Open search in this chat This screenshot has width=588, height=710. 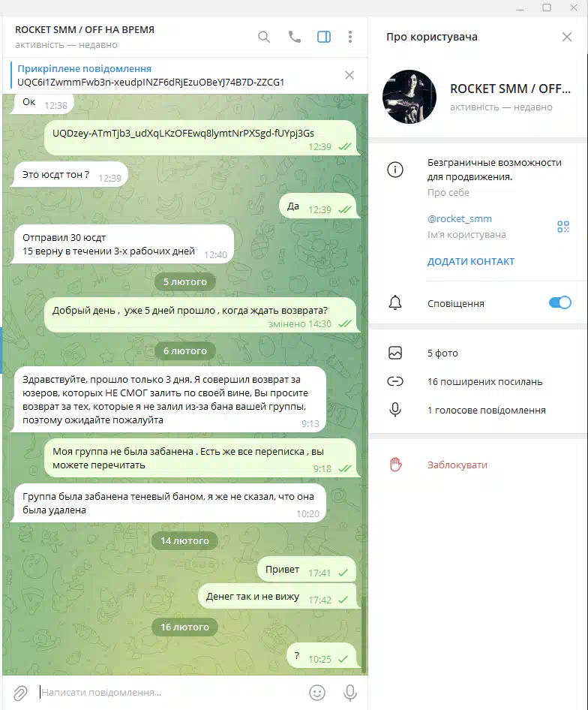pos(264,37)
